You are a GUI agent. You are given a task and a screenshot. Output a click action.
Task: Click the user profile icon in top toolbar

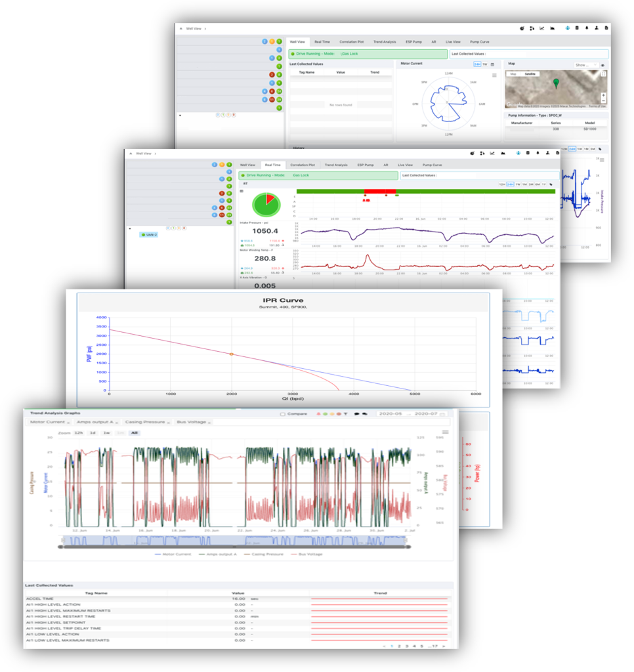596,28
